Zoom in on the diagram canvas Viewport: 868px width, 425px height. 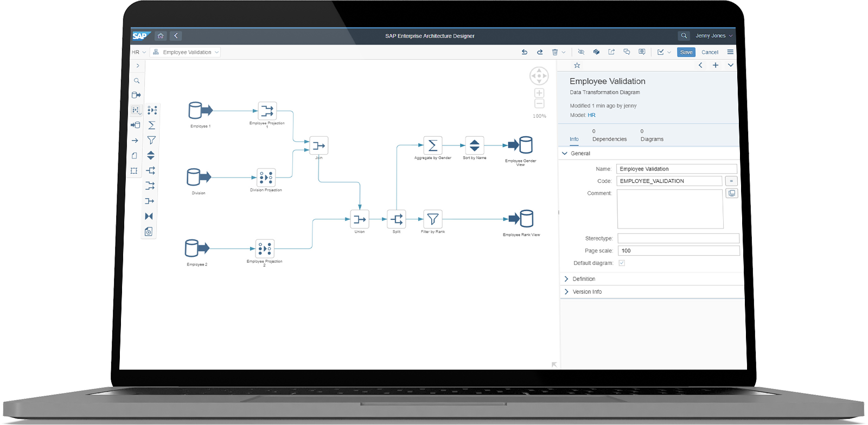tap(539, 93)
